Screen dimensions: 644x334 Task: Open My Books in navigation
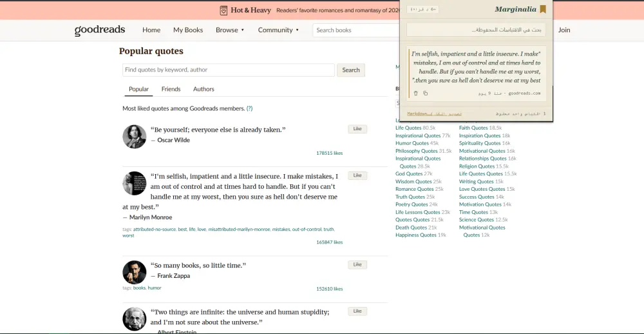point(188,30)
